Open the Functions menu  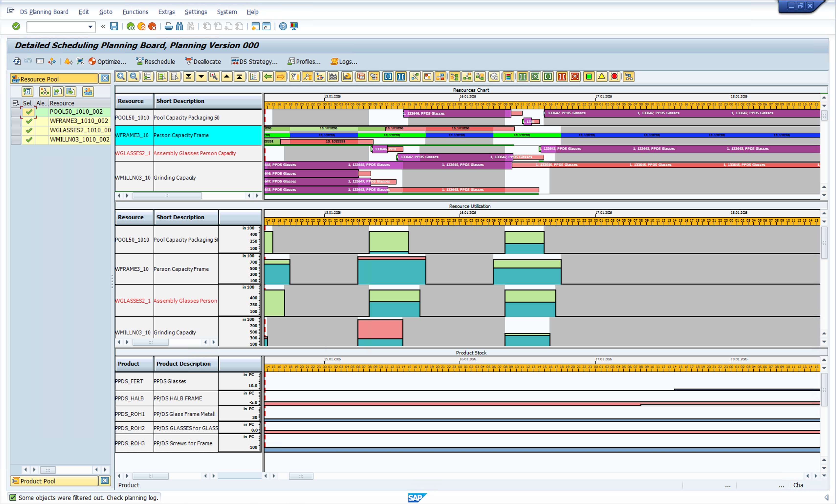tap(135, 12)
